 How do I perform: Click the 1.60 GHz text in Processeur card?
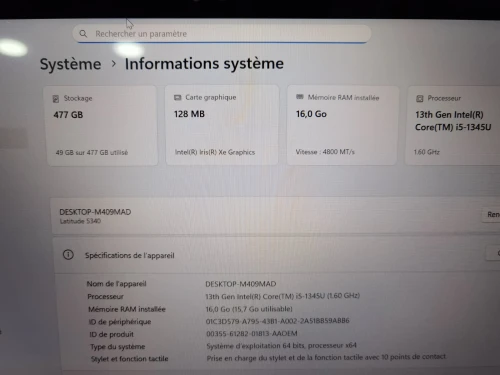pyautogui.click(x=426, y=152)
